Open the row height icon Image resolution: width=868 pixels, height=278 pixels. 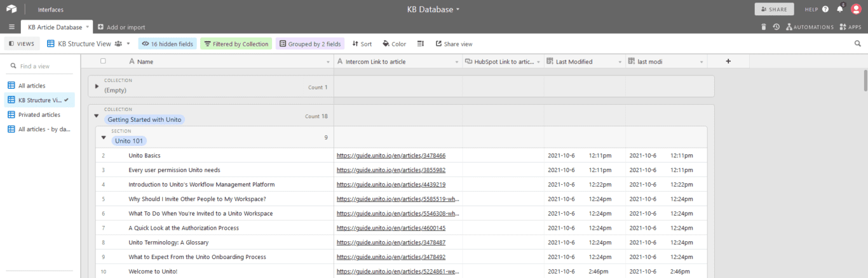click(x=421, y=44)
